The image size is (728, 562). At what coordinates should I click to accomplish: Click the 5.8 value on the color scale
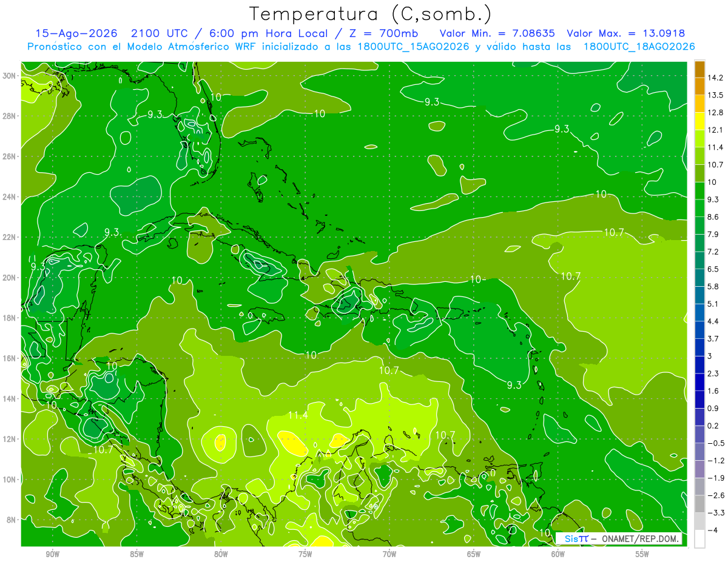coord(713,286)
